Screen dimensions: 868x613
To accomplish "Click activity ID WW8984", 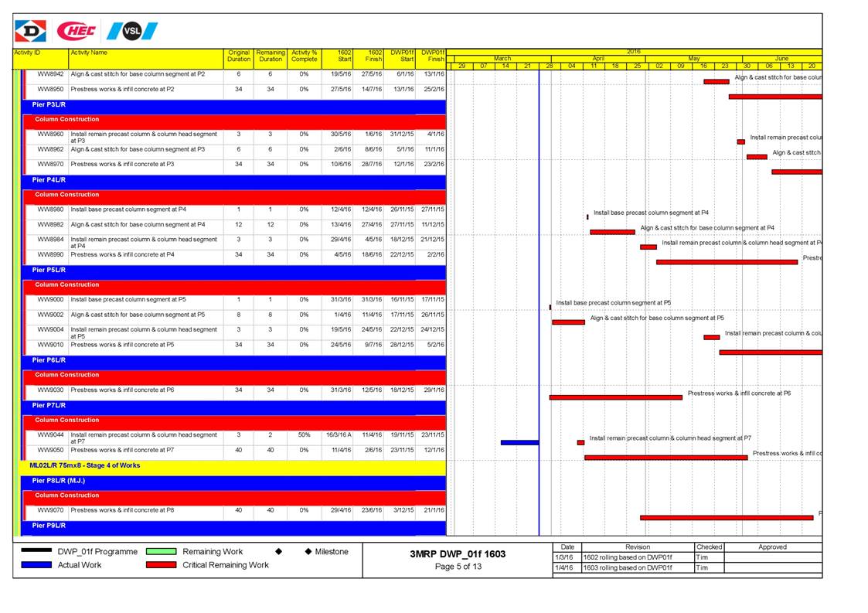I will [x=50, y=240].
